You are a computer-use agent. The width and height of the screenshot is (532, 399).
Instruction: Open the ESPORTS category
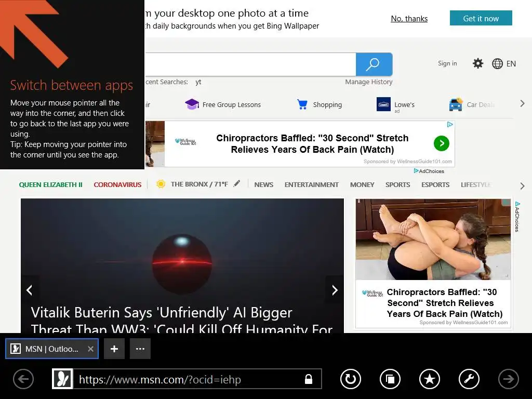435,184
